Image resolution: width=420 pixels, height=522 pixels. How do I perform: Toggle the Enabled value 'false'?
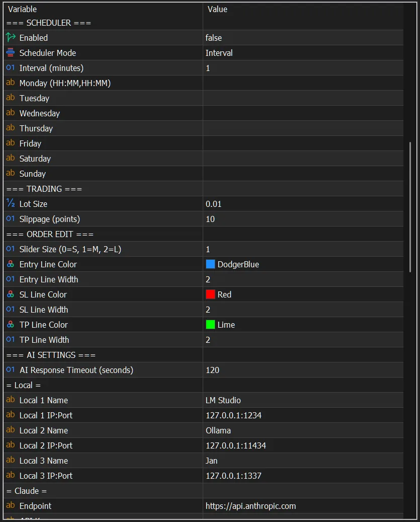[x=303, y=38]
